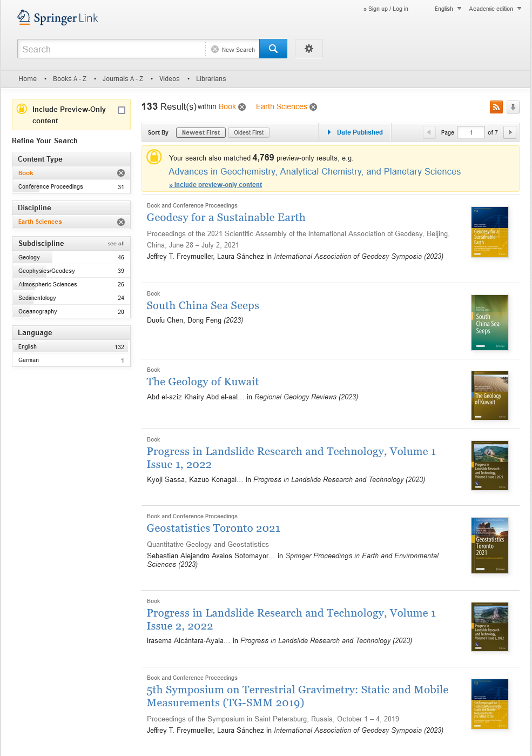Click the download results icon

[x=512, y=107]
